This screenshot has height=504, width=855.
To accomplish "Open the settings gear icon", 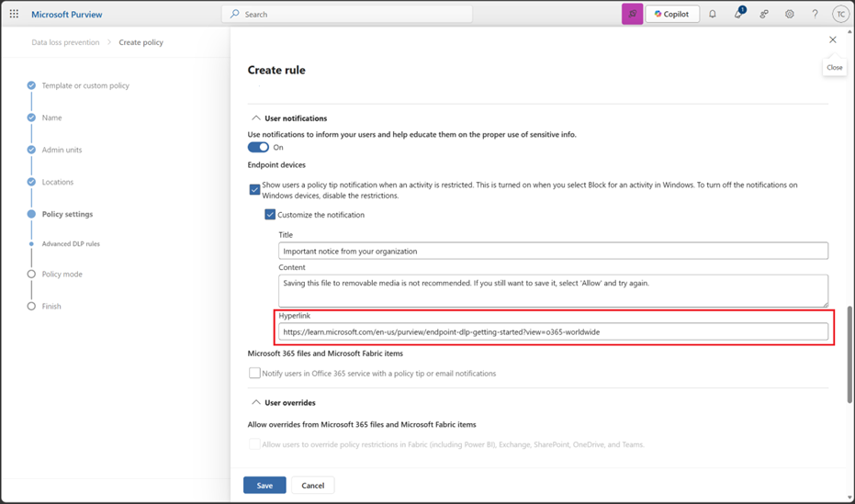I will (789, 14).
